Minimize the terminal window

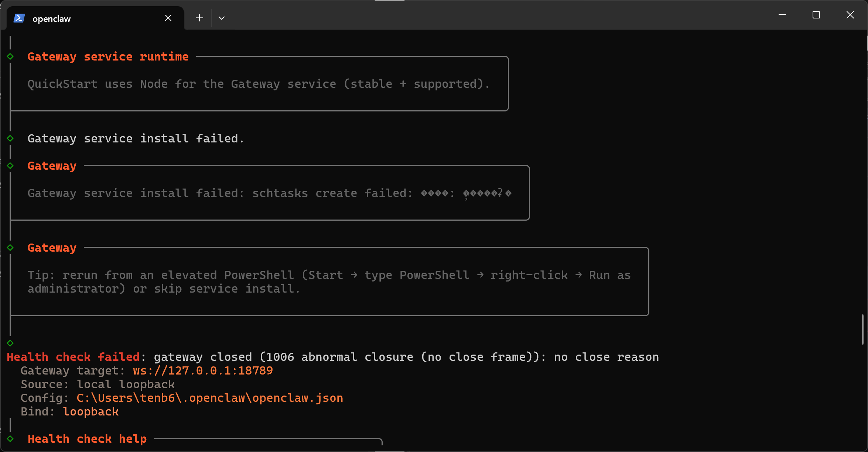782,15
